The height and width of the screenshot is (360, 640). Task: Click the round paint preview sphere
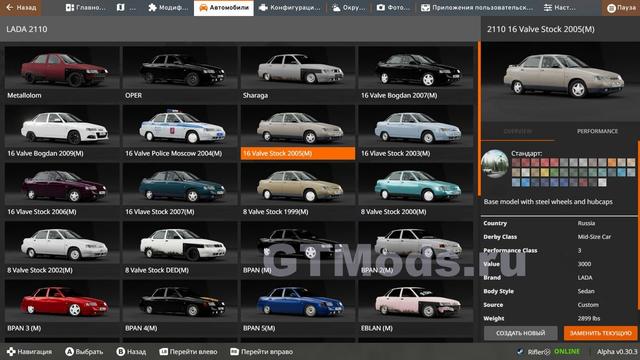point(495,164)
